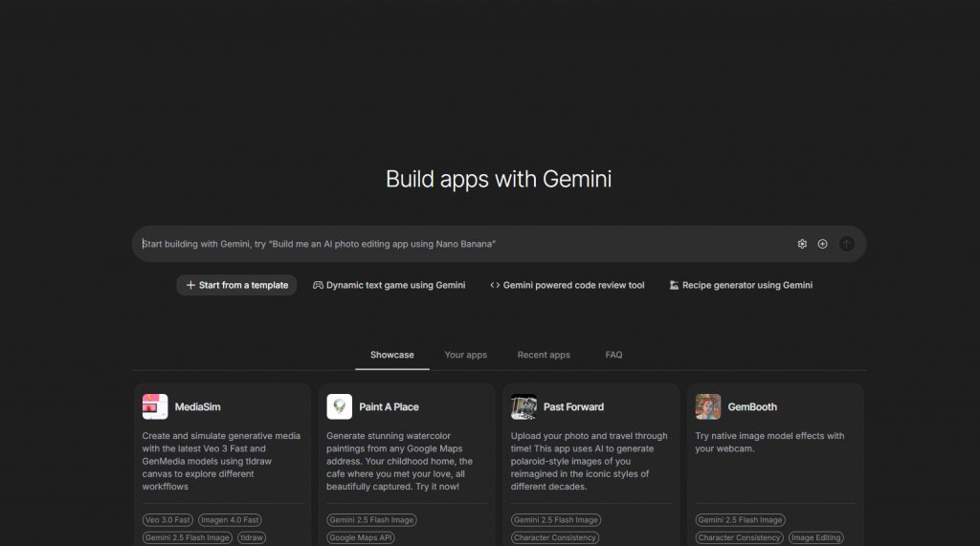
Task: Open the Paint A Place app icon
Action: coord(340,406)
